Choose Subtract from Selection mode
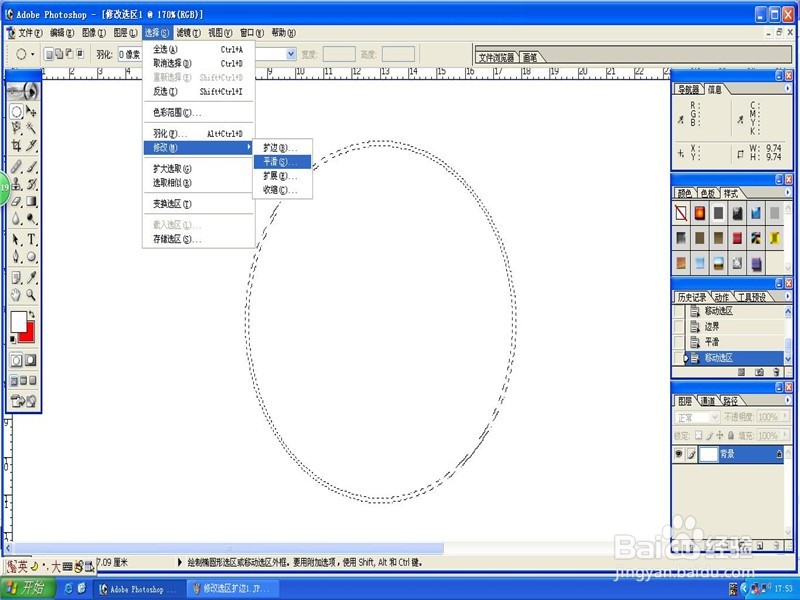 (x=69, y=54)
